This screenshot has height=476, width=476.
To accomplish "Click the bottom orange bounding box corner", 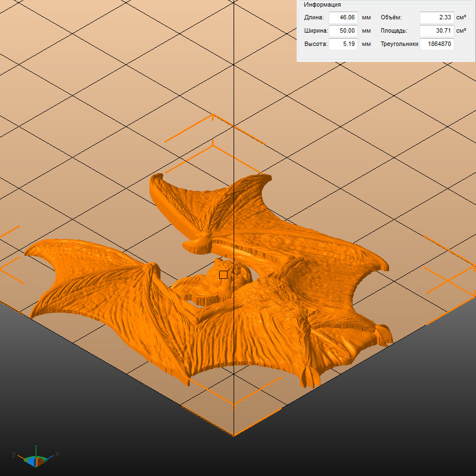I will click(233, 434).
